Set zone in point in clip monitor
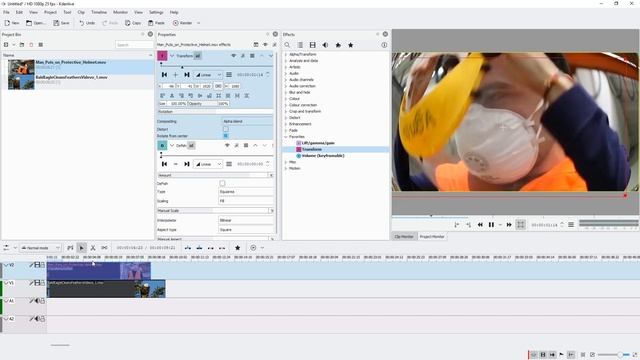The image size is (640, 360). (457, 225)
